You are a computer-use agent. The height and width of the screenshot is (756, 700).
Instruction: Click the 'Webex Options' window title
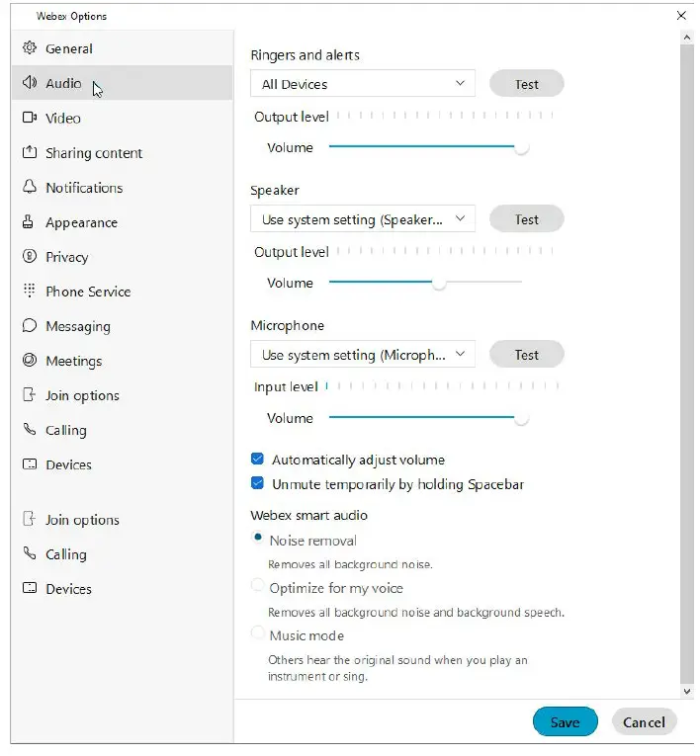[x=71, y=16]
